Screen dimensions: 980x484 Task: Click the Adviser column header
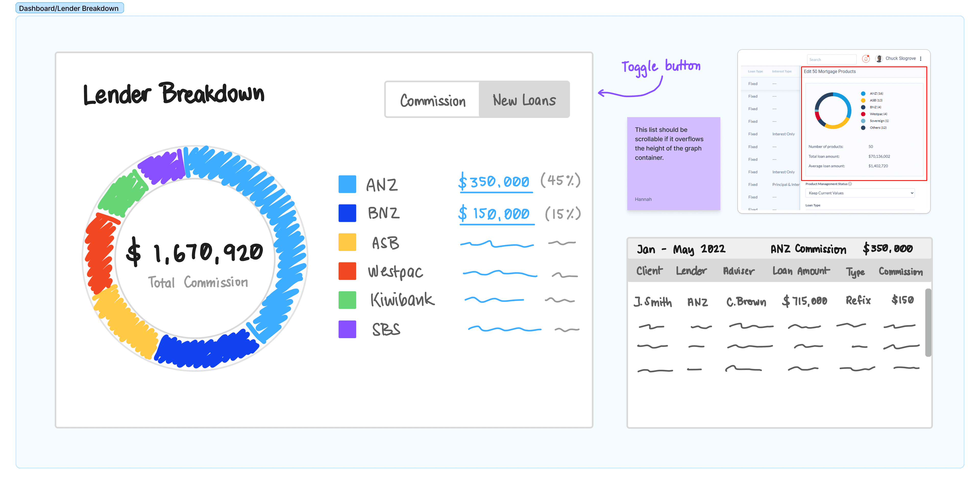(739, 271)
